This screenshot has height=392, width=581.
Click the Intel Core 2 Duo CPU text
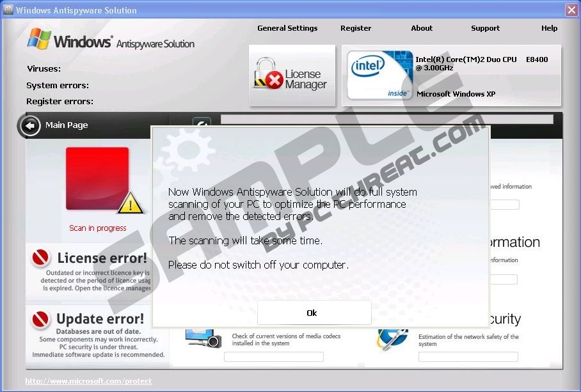pos(482,63)
